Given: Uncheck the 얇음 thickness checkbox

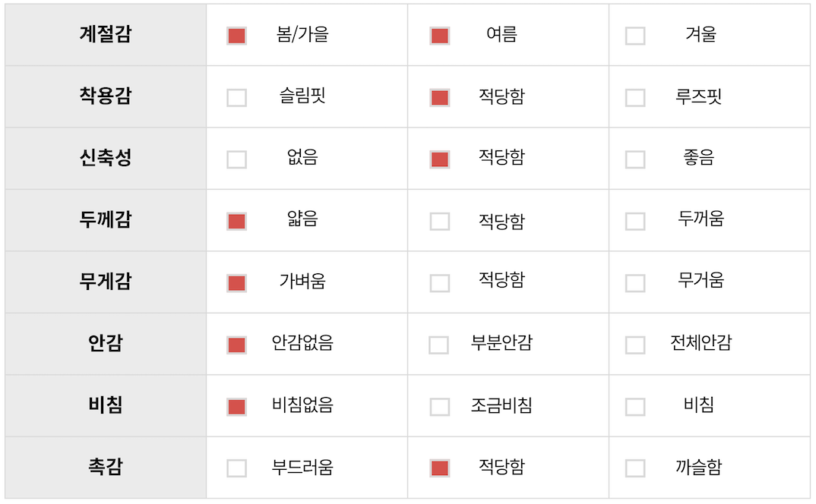Looking at the screenshot, I should click(236, 222).
